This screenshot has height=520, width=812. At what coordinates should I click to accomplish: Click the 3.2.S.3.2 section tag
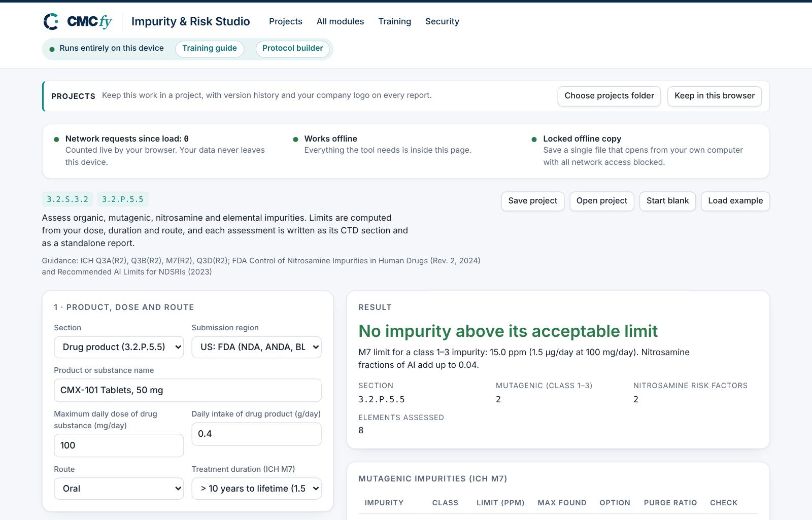tap(67, 199)
